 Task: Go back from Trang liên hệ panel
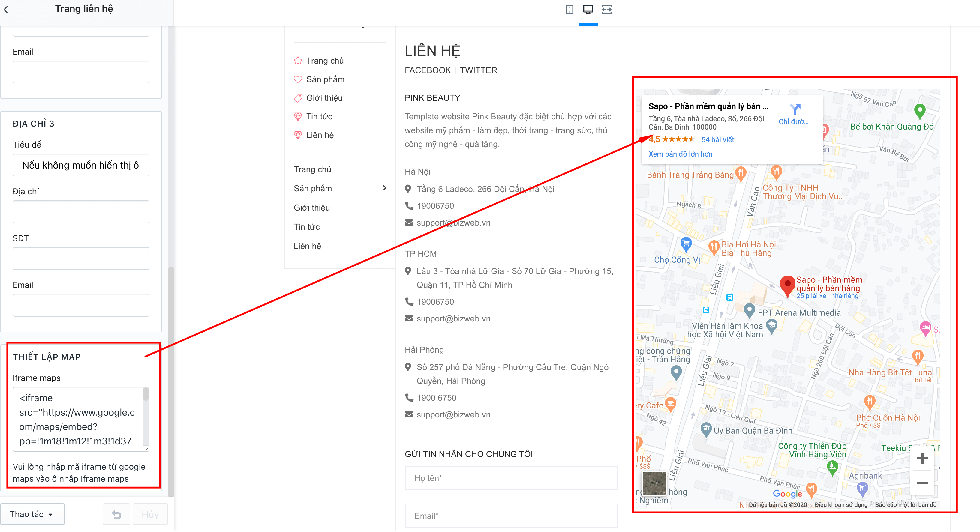click(x=6, y=10)
